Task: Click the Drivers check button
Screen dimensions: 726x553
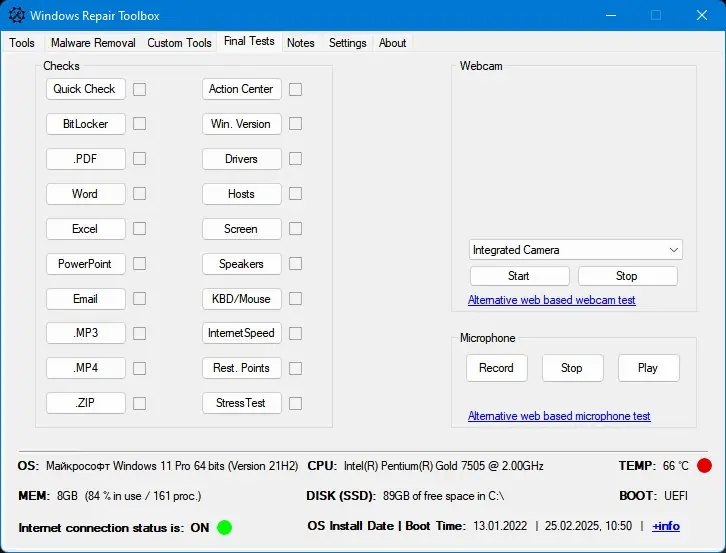Action: 242,159
